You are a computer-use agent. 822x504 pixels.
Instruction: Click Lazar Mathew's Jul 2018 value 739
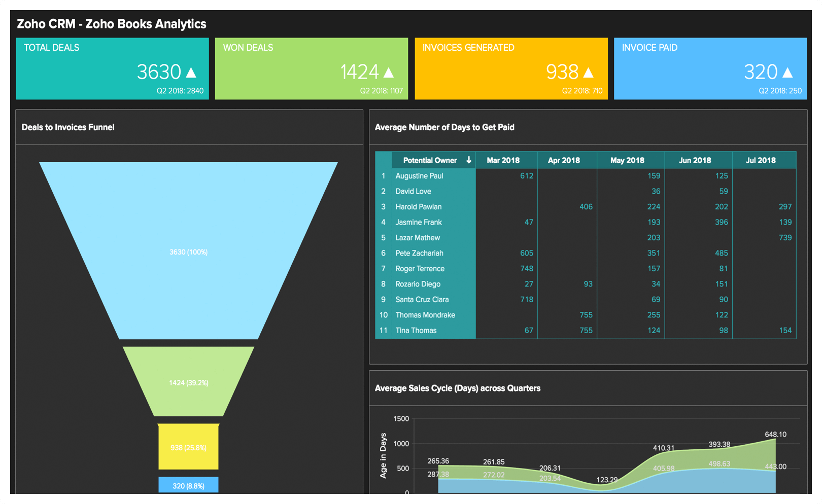(x=785, y=238)
